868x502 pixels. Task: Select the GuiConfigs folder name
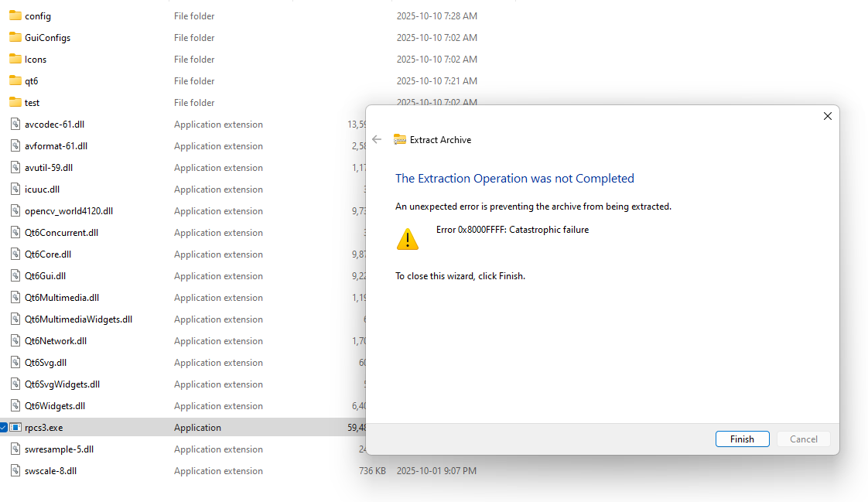click(x=48, y=38)
